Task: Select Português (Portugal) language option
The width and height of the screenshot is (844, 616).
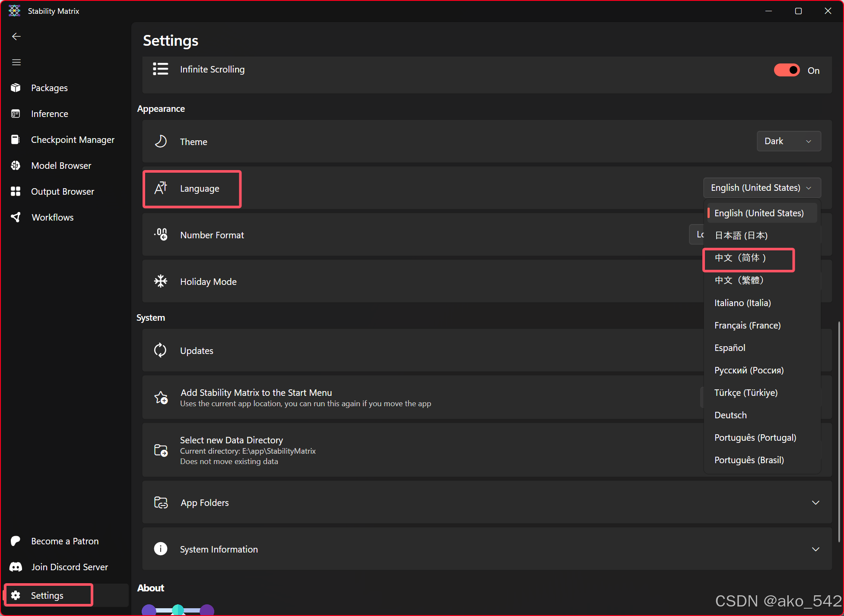Action: 762,437
